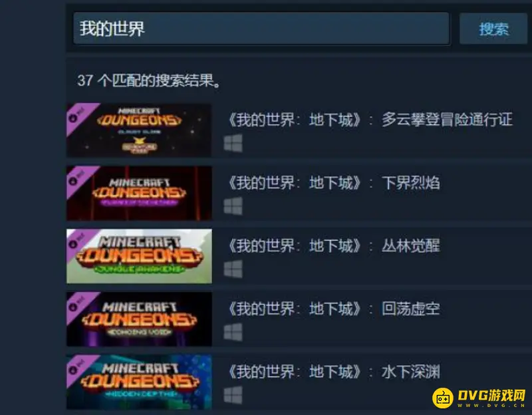Click Windows icon under 多云攀登冒险通行证
This screenshot has height=415, width=532.
(x=233, y=143)
